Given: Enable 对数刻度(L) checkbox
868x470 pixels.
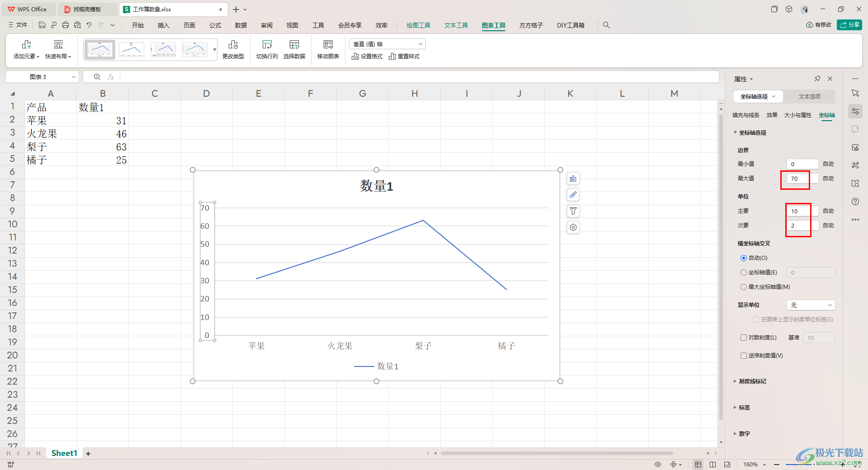Looking at the screenshot, I should click(x=744, y=338).
